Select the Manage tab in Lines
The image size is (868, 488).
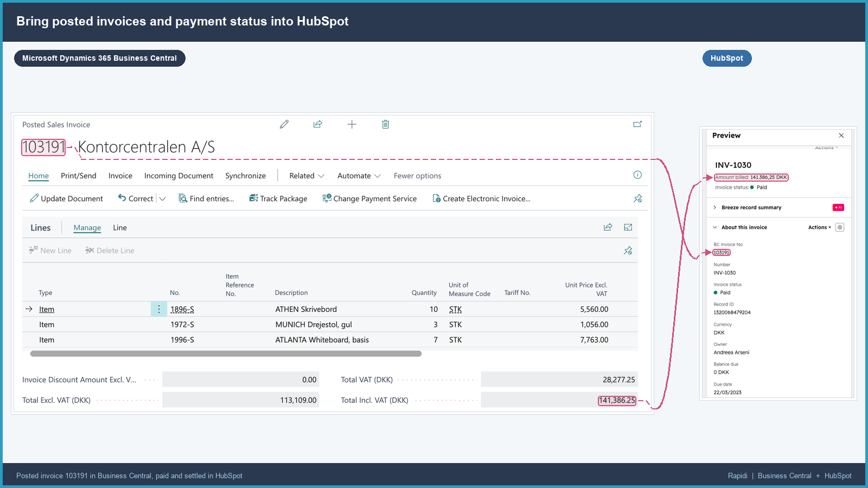tap(87, 228)
